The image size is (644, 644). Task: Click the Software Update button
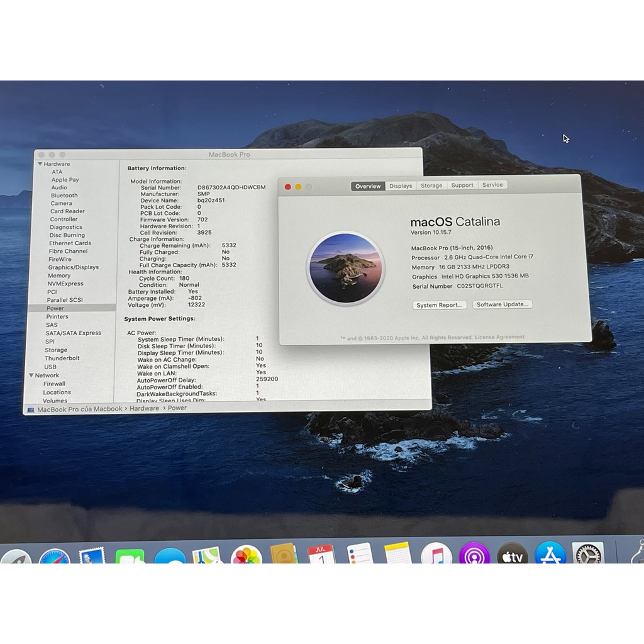click(502, 304)
